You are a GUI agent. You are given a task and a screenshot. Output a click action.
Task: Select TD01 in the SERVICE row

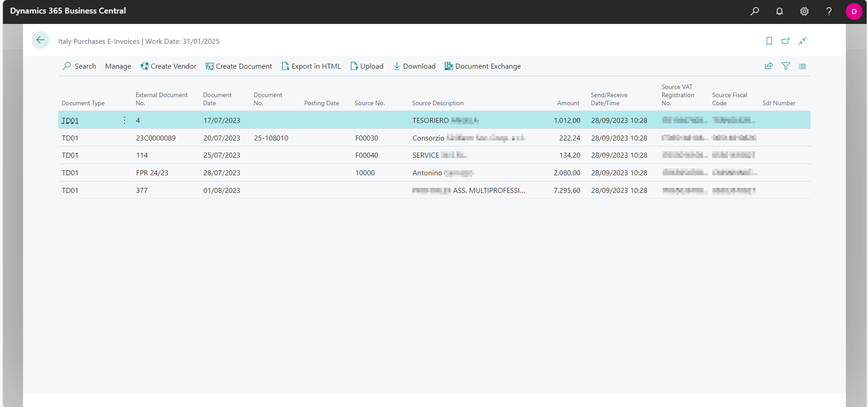pos(70,155)
